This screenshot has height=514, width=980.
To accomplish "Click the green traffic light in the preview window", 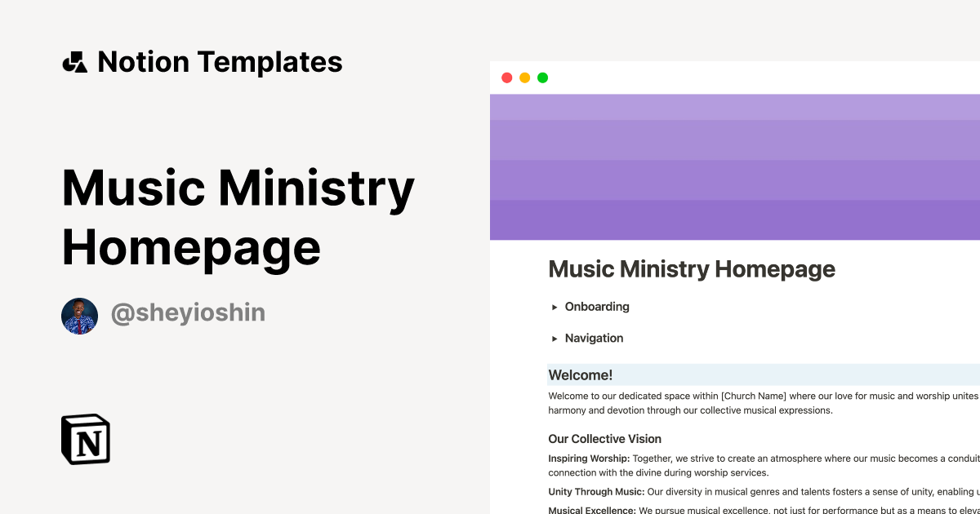I will pos(542,78).
